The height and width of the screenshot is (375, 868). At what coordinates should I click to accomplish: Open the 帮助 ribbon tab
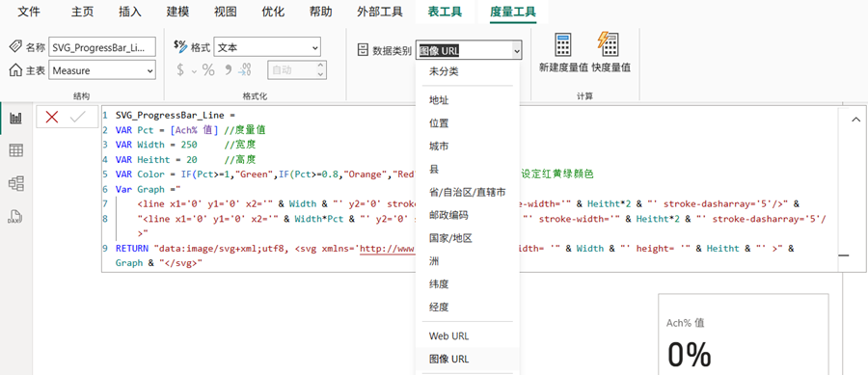pos(321,11)
